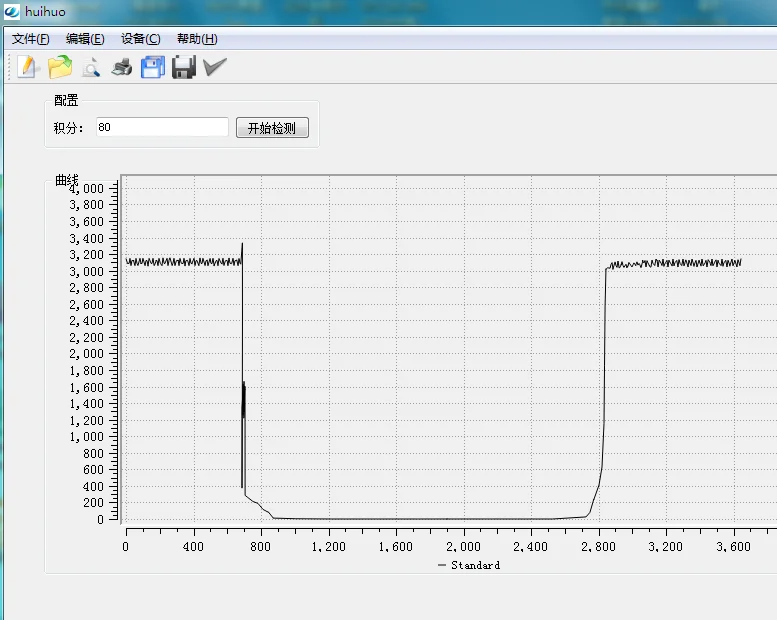777x620 pixels.
Task: Open the 文件(F) menu
Action: coord(31,39)
